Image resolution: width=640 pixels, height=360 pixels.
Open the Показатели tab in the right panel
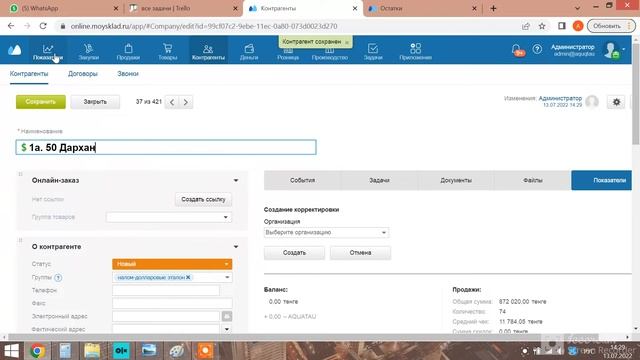click(602, 180)
